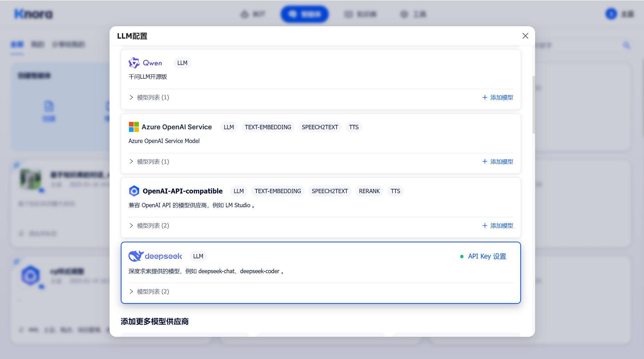Click LLM tag on OpenAI-API-compatible card
Viewport: 644px width, 359px height.
239,191
